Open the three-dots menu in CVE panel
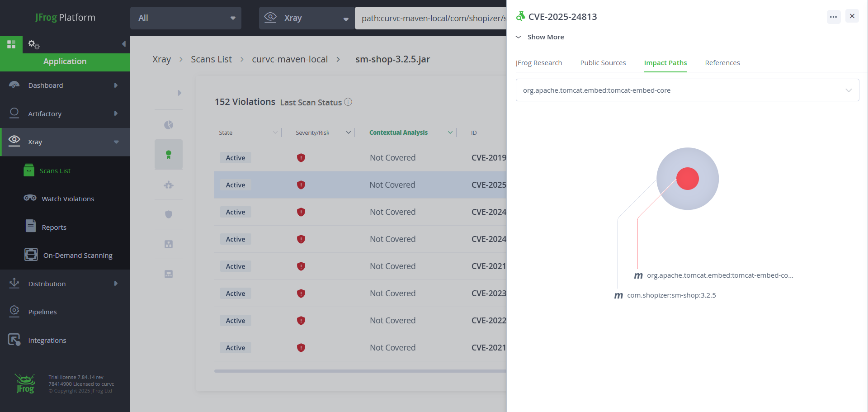The width and height of the screenshot is (868, 412). point(834,17)
